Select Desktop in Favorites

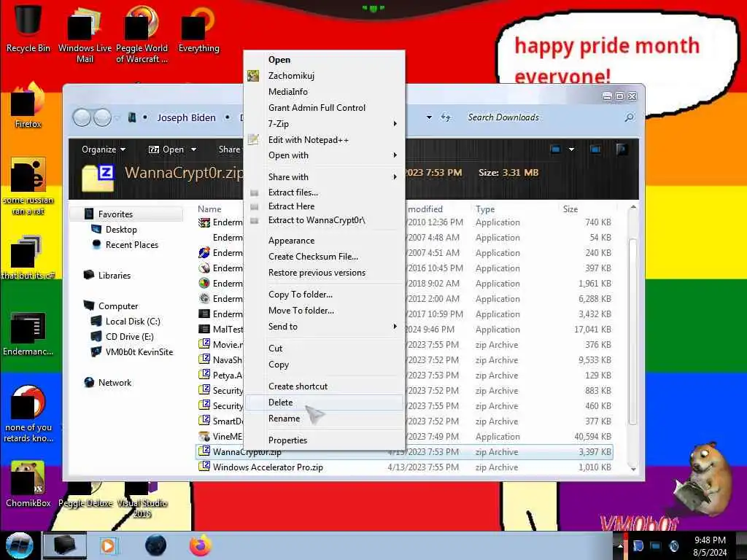click(x=121, y=230)
